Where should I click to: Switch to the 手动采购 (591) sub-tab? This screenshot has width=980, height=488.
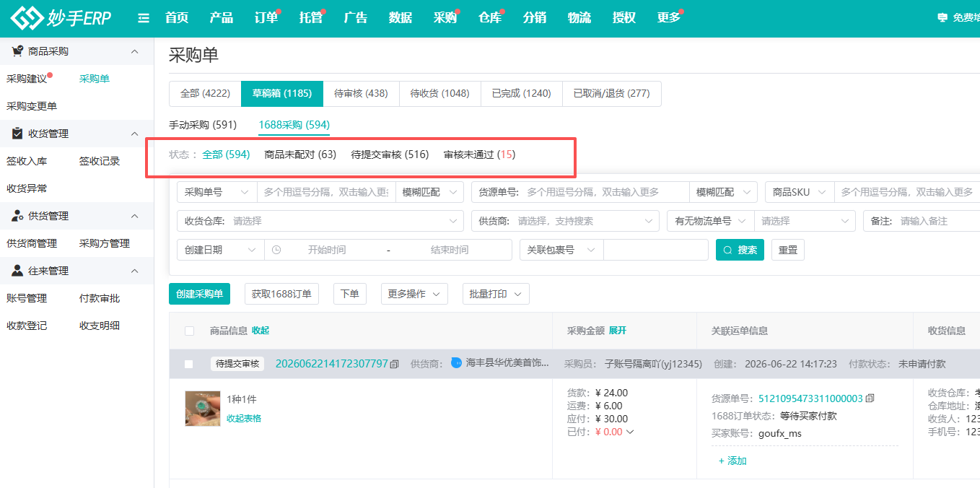point(203,125)
